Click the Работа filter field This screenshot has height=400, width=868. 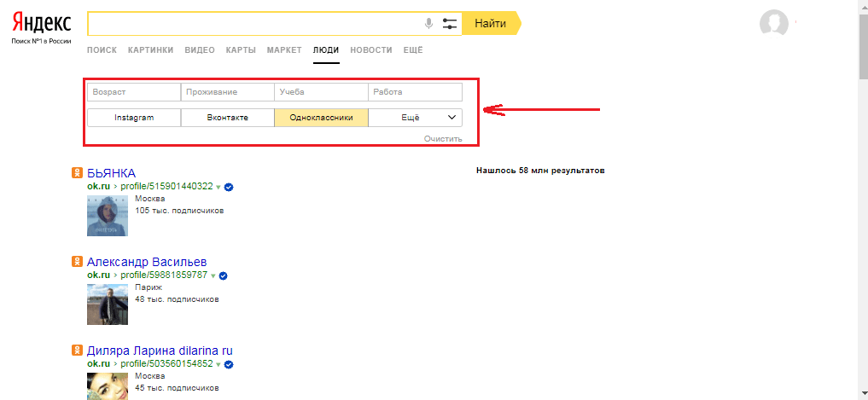point(415,92)
